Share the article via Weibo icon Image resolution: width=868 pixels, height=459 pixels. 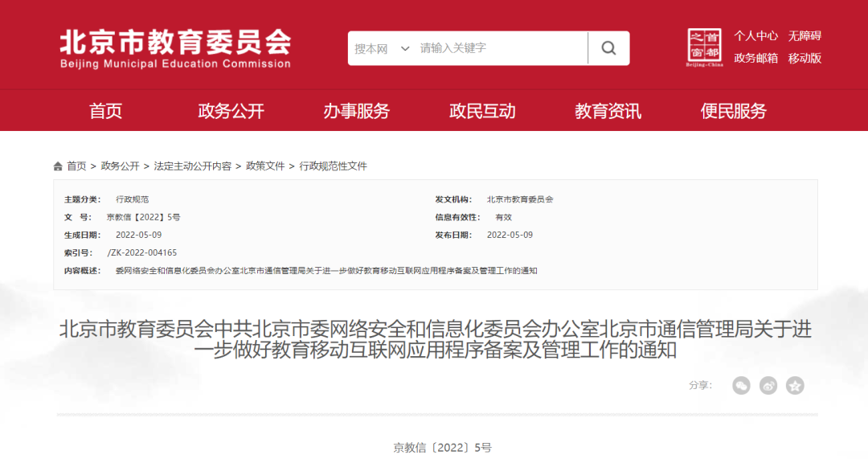coord(768,385)
